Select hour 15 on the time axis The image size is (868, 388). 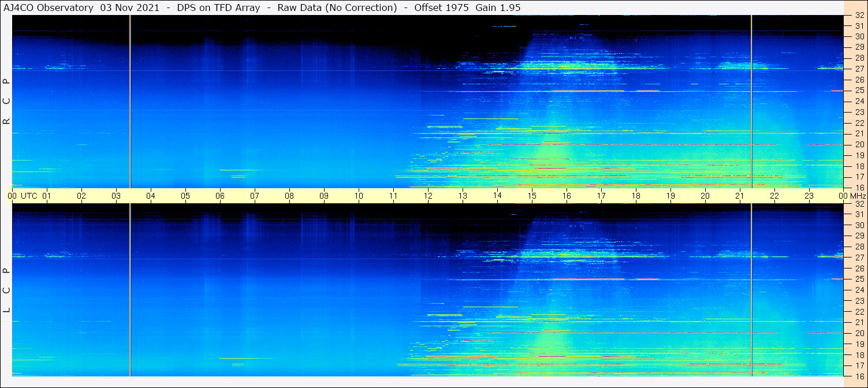coord(532,196)
